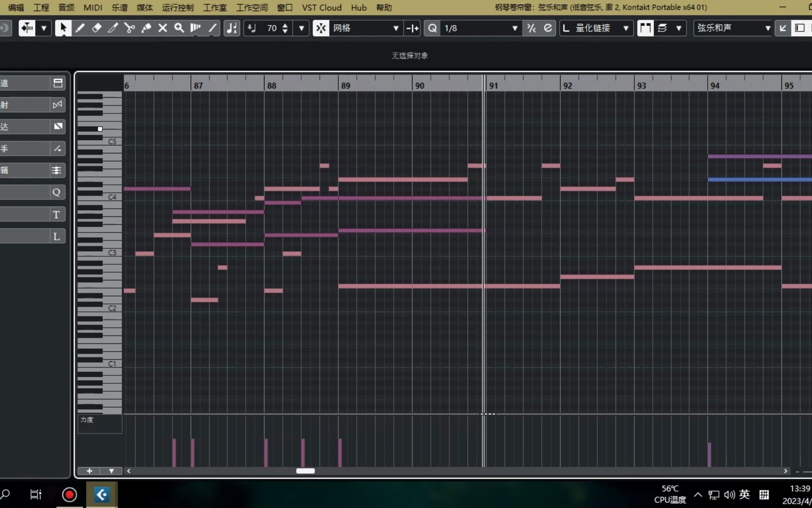Screen dimensions: 812x508
Task: Open part editing mode dropdown arrow
Action: [x=679, y=28]
